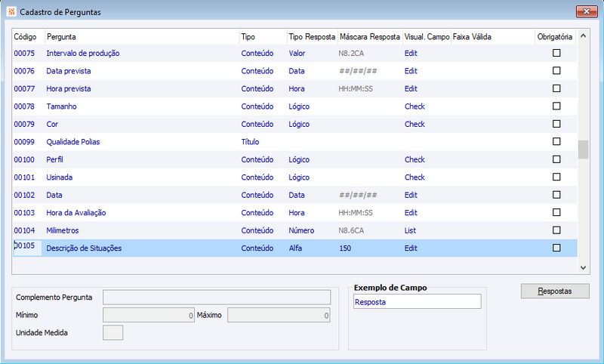Click the Unidade Medida field
The height and width of the screenshot is (364, 604).
pos(112,333)
